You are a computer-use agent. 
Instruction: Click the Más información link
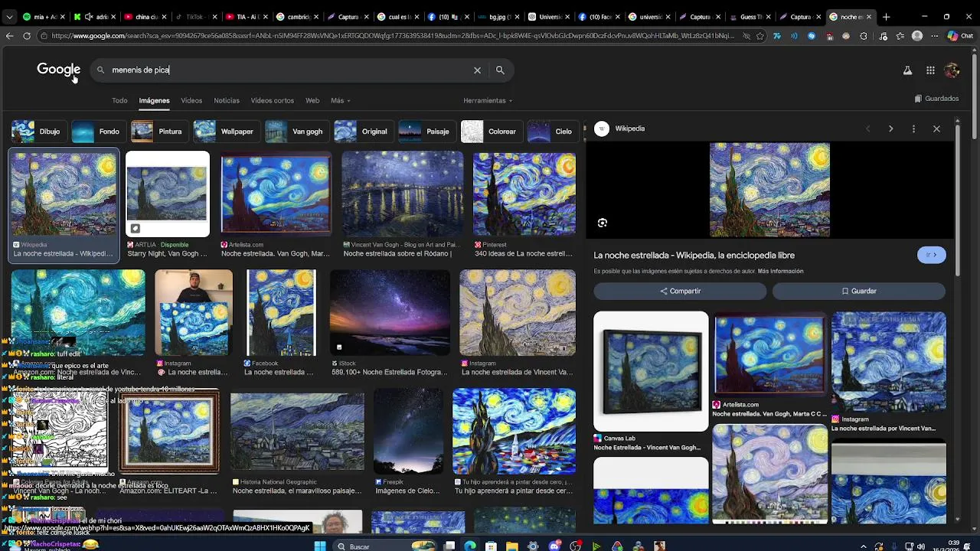point(780,271)
